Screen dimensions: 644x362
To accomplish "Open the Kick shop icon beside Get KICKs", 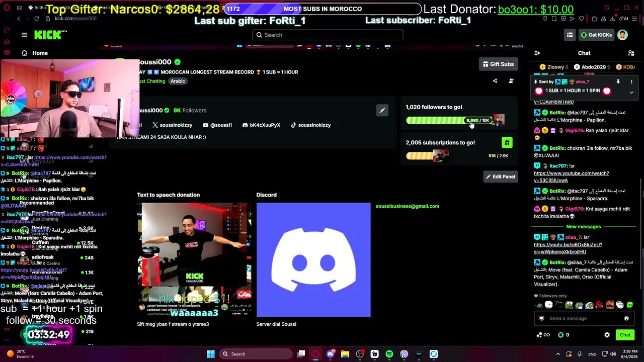I will (x=570, y=35).
